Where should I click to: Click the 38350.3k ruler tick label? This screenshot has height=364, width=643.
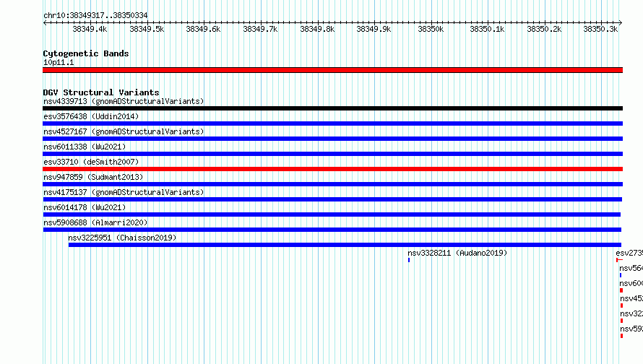tap(600, 29)
